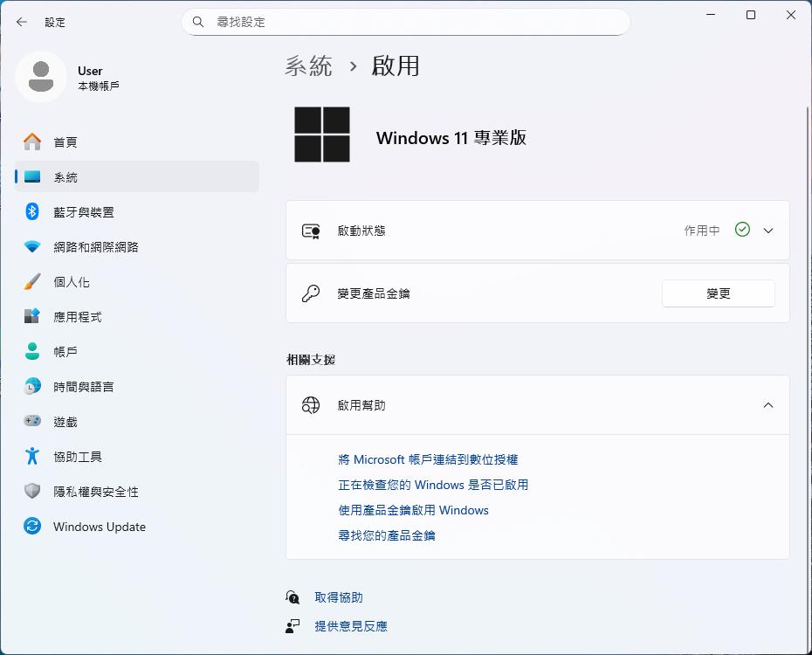The width and height of the screenshot is (812, 655).
Task: Open the 首頁 settings page
Action: (x=137, y=141)
